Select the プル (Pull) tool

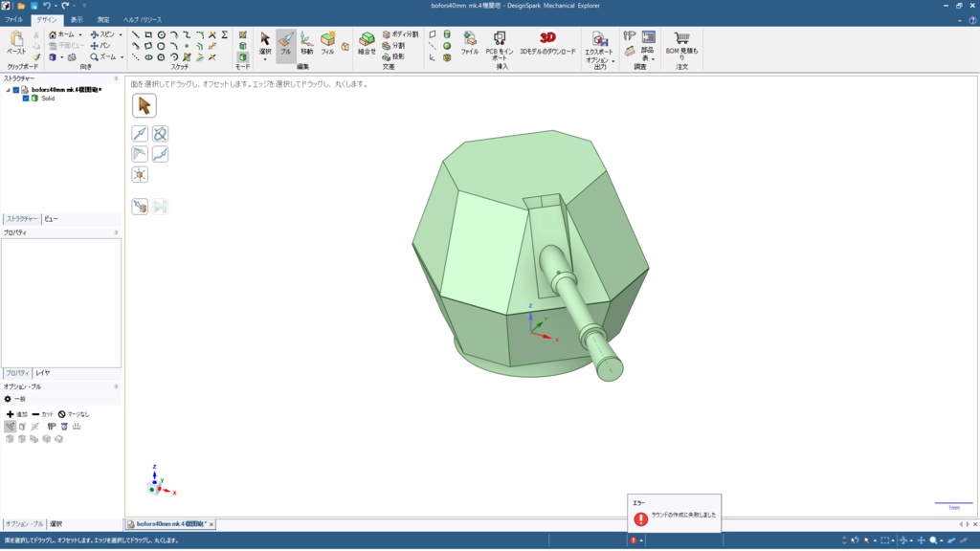(x=285, y=45)
